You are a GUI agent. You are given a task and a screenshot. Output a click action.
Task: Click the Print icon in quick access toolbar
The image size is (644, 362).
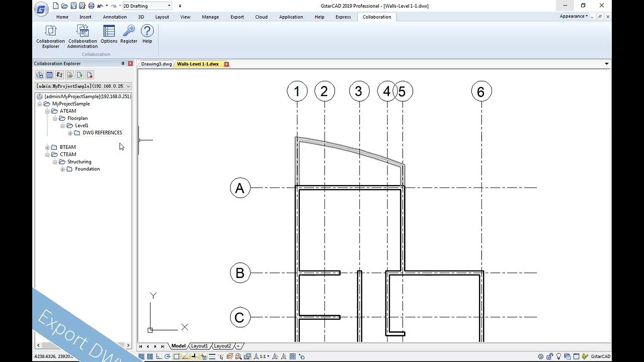click(91, 6)
